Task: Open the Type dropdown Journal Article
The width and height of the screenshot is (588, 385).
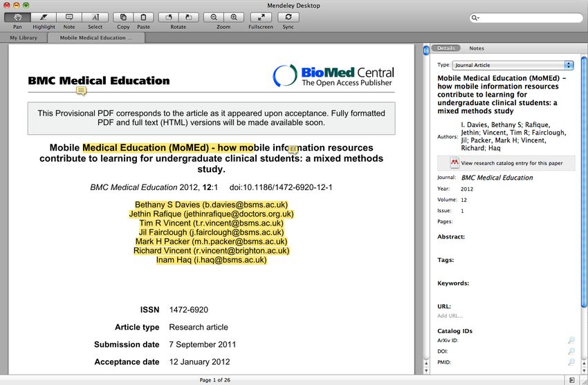Action: [513, 65]
